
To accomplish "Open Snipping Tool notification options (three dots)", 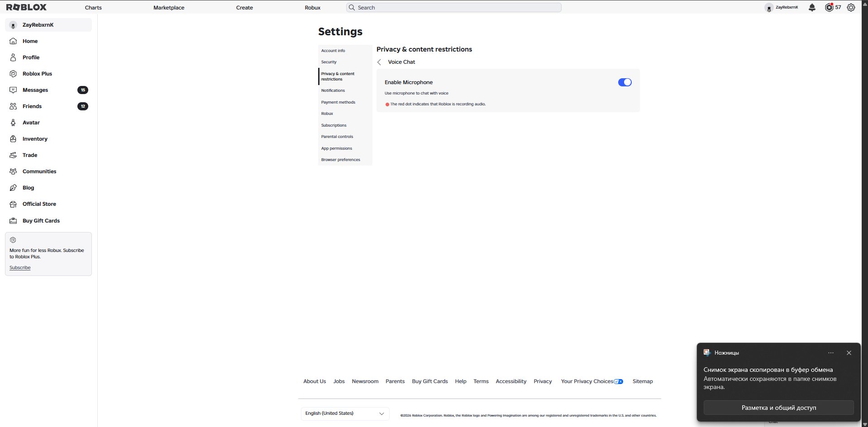I will point(831,353).
